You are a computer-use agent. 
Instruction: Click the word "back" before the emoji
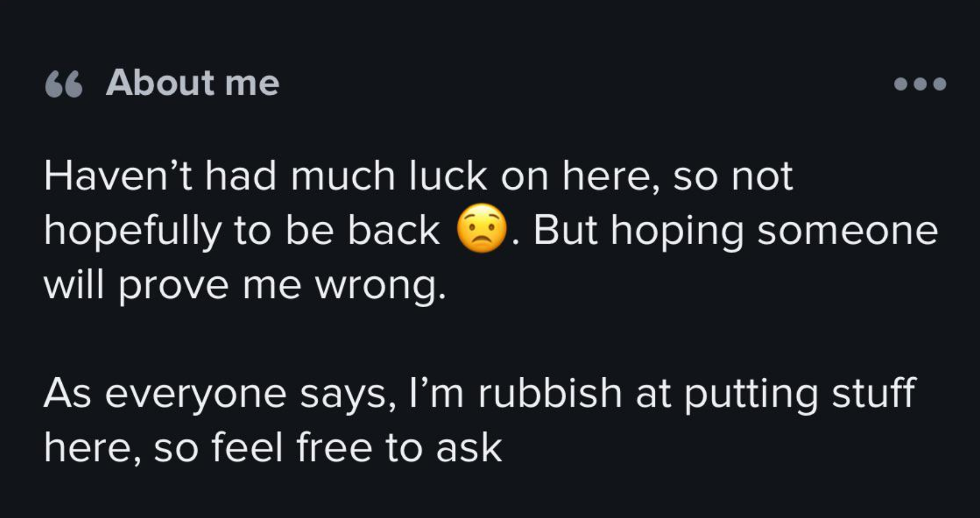(x=394, y=230)
